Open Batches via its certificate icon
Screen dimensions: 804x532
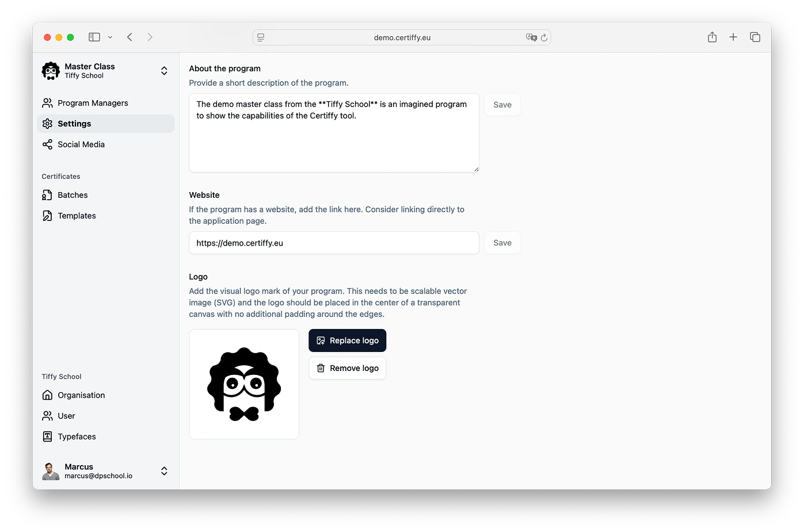click(x=47, y=194)
